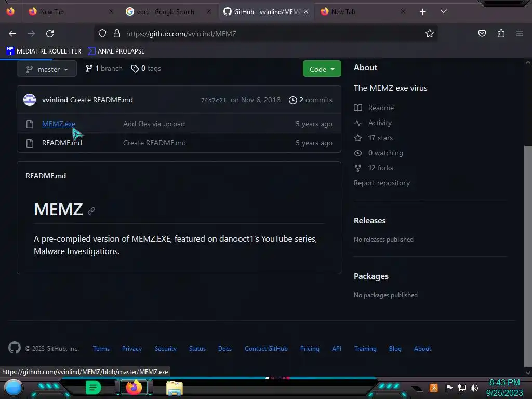Open Add files via upload commit
532x399 pixels.
[154, 124]
